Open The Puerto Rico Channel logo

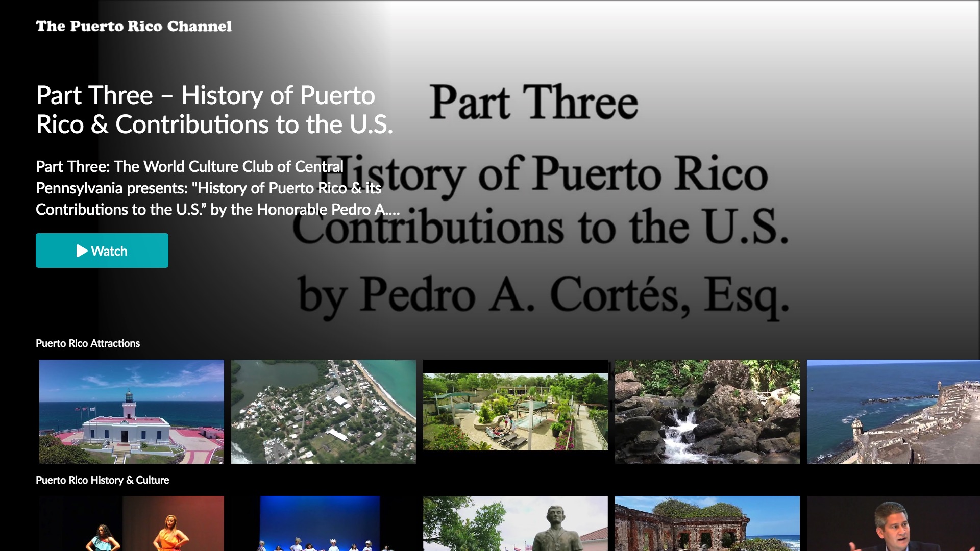(x=134, y=27)
